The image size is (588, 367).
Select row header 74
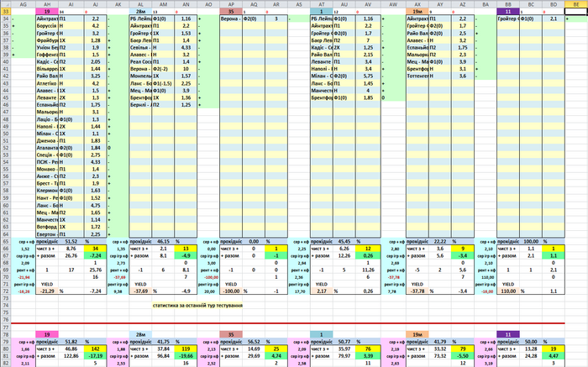6,305
